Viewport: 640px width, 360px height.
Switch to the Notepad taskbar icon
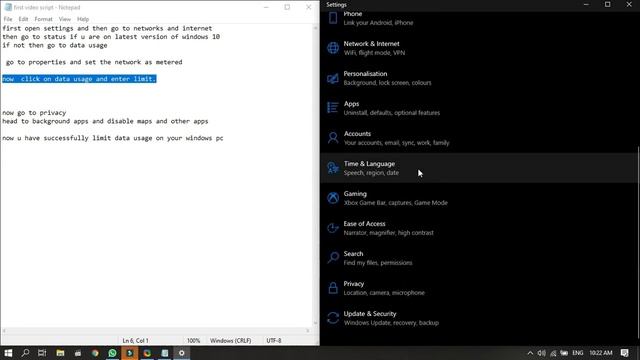coord(164,353)
